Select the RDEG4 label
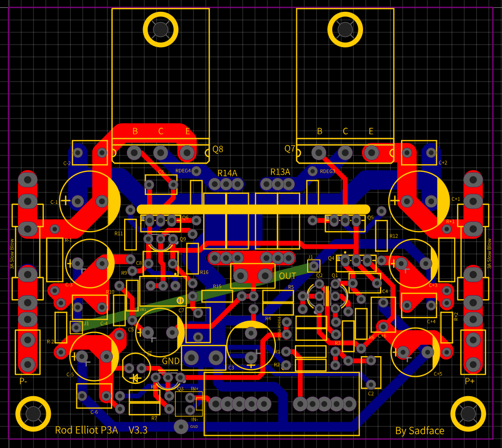Viewport: 502px width, 448px height. point(183,171)
